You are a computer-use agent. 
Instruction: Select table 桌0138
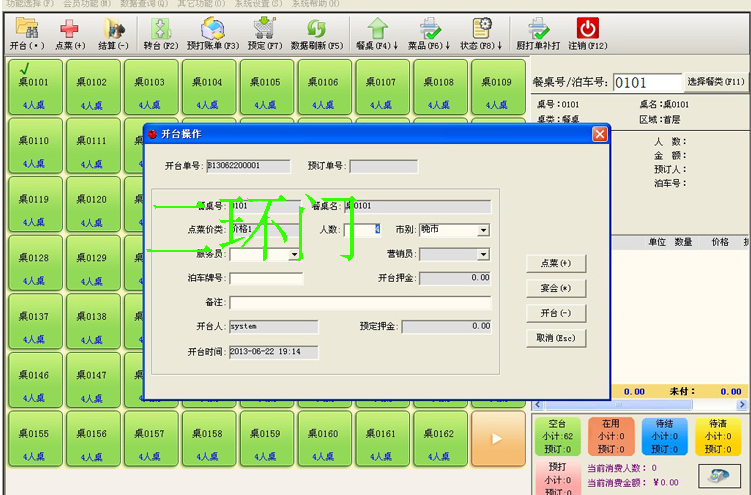93,321
